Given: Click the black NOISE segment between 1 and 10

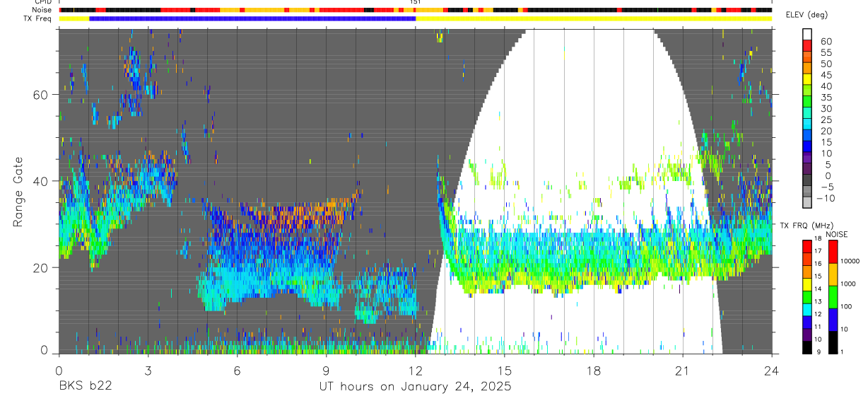Looking at the screenshot, I should coord(833,342).
